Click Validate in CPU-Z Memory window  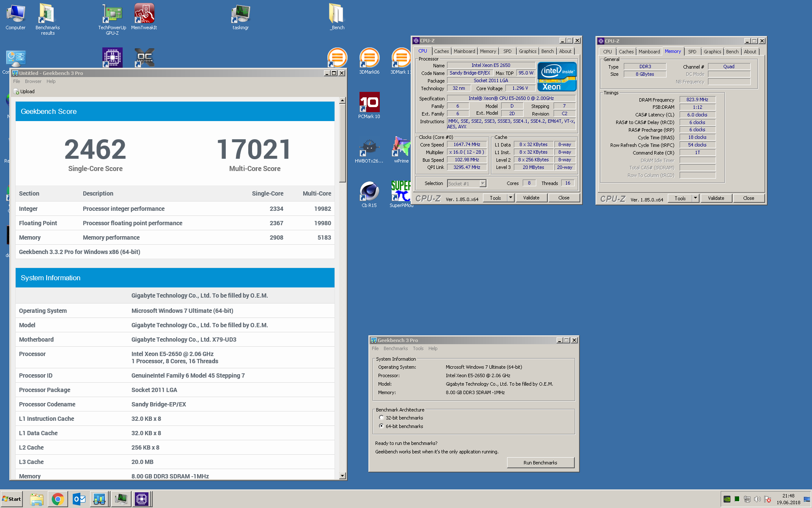click(716, 198)
